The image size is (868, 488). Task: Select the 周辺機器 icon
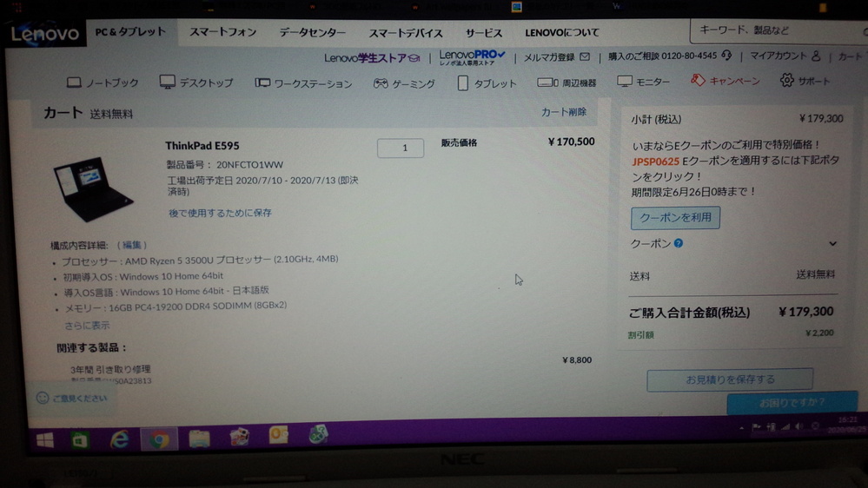547,83
